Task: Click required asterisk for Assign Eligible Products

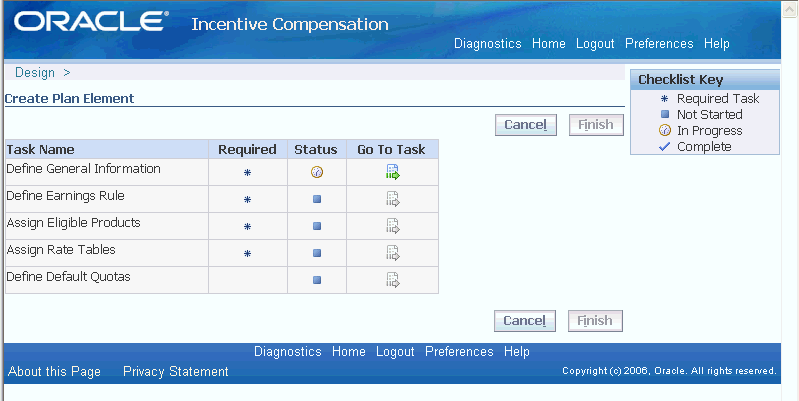Action: click(247, 227)
